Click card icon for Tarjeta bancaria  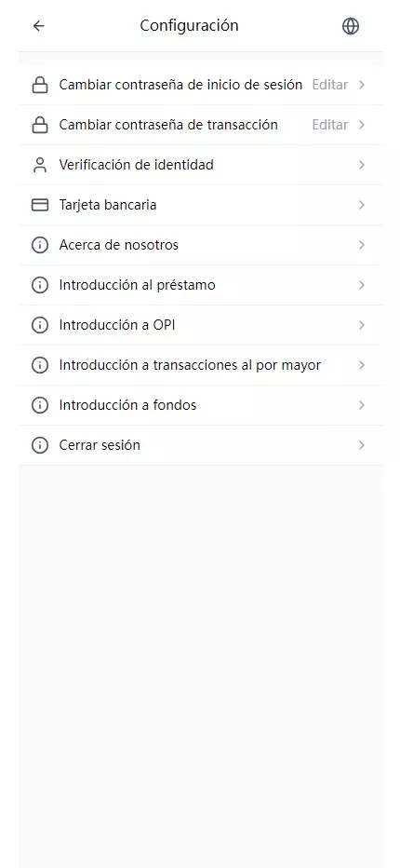click(x=40, y=205)
